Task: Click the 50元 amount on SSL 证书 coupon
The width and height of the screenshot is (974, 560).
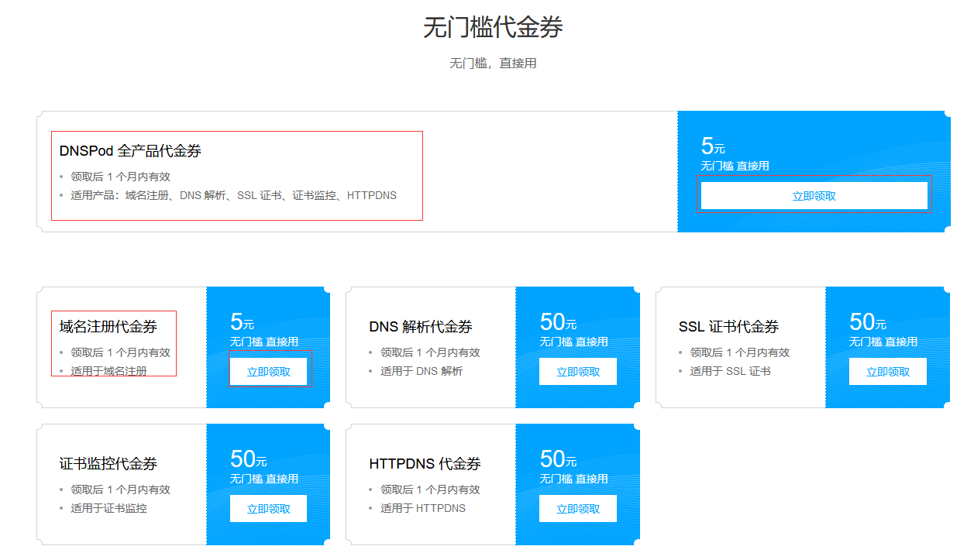Action: click(x=868, y=322)
